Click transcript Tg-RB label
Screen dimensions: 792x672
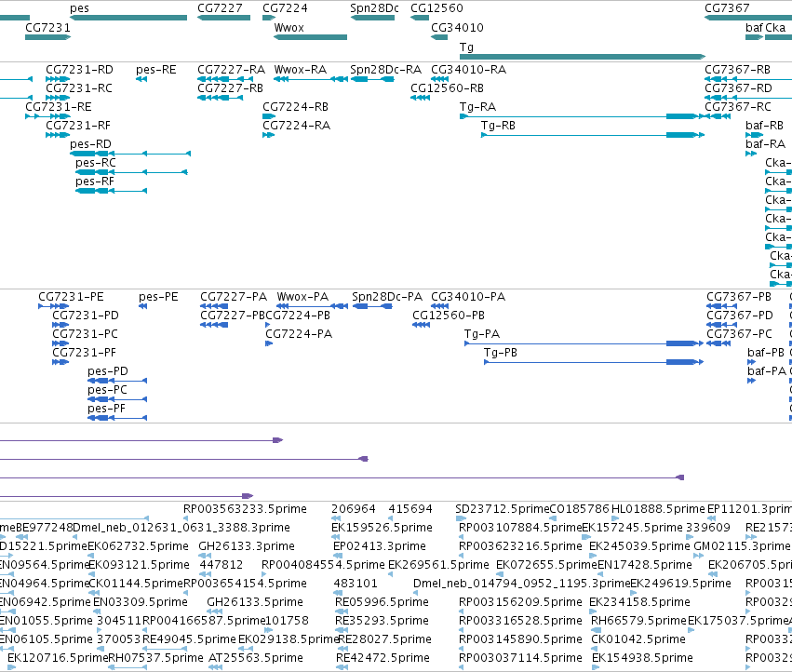pyautogui.click(x=498, y=126)
